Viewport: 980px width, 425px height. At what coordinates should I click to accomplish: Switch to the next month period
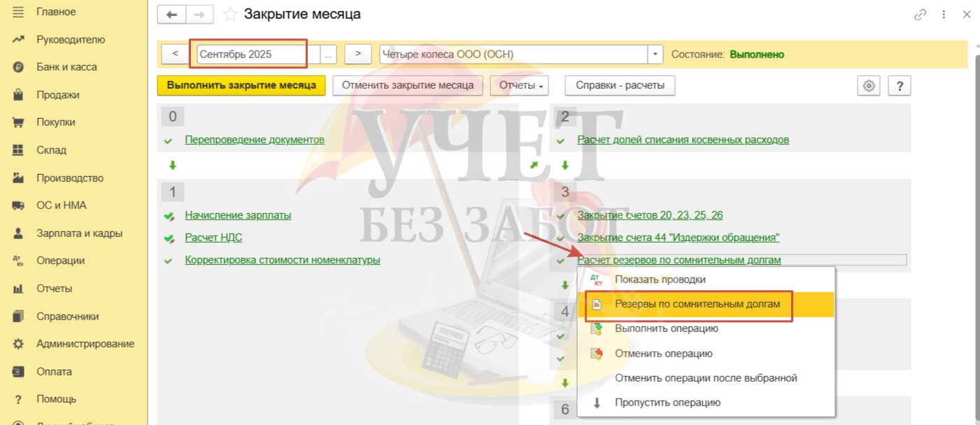(357, 54)
